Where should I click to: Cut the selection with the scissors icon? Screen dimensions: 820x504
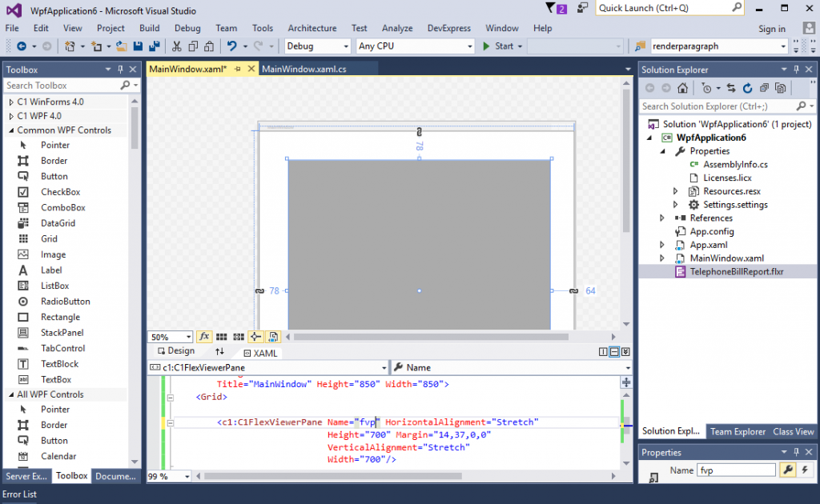177,46
